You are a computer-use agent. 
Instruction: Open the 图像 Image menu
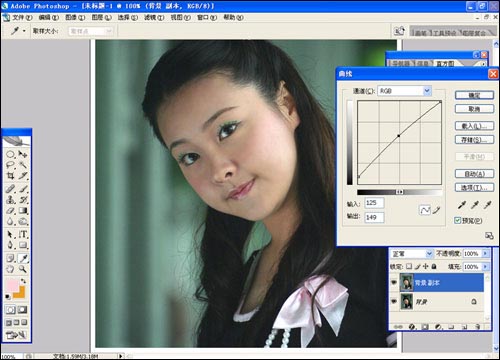point(75,17)
